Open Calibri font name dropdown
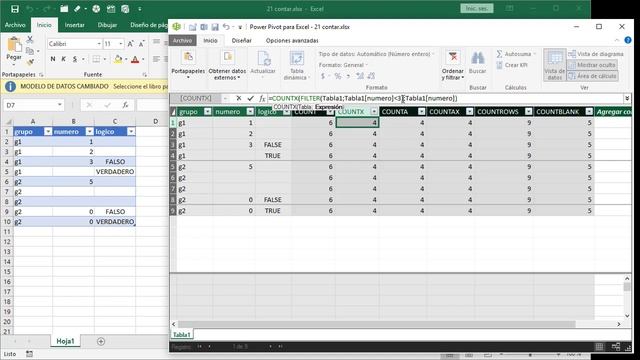The width and height of the screenshot is (640, 360). coord(99,44)
